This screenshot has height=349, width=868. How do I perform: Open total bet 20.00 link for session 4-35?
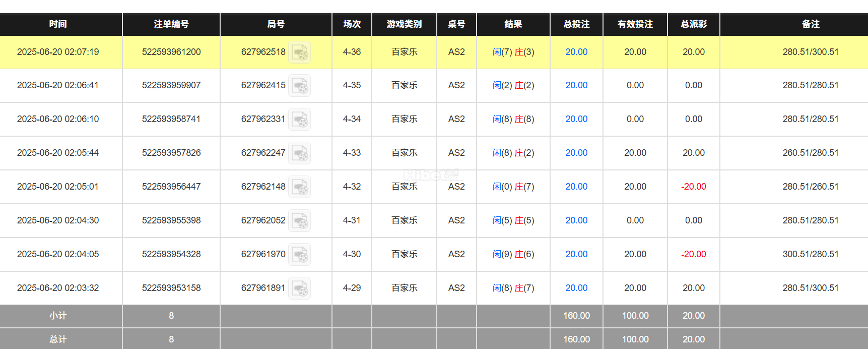tap(576, 85)
